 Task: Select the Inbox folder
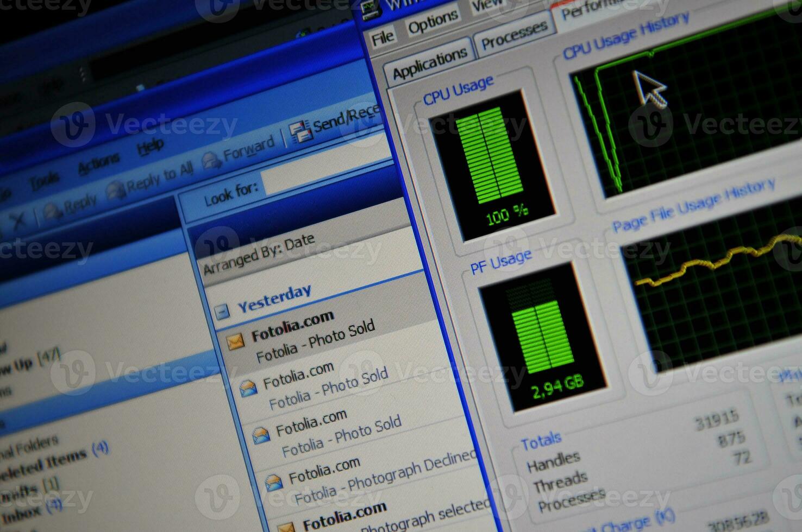[32, 510]
